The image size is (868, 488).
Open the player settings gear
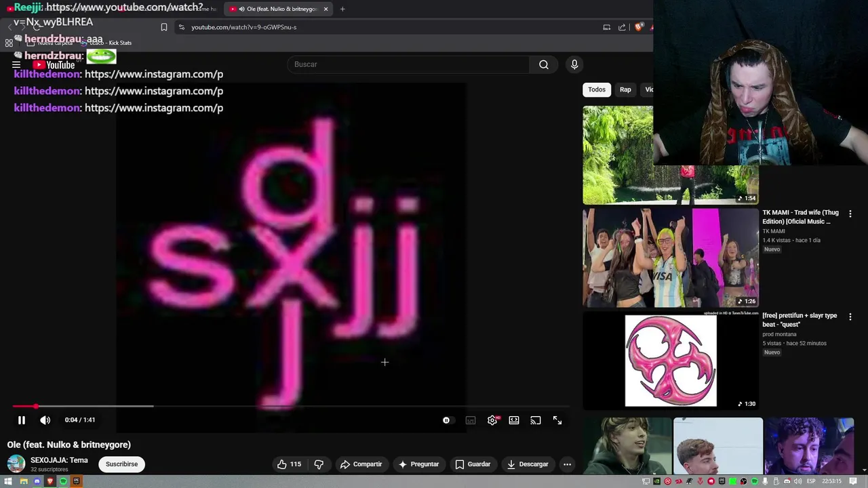492,420
